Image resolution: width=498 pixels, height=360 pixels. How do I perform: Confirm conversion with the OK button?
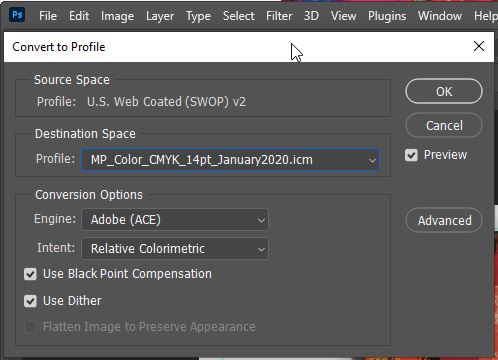point(444,91)
